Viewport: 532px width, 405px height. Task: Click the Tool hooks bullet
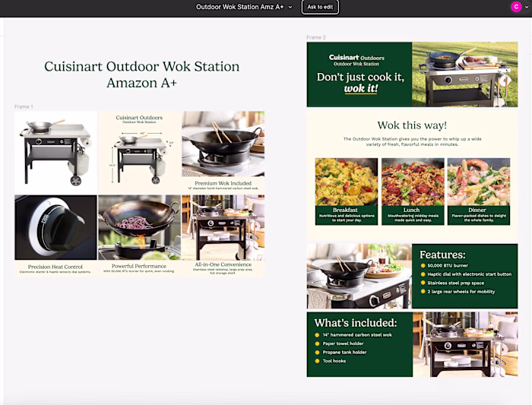pyautogui.click(x=331, y=361)
